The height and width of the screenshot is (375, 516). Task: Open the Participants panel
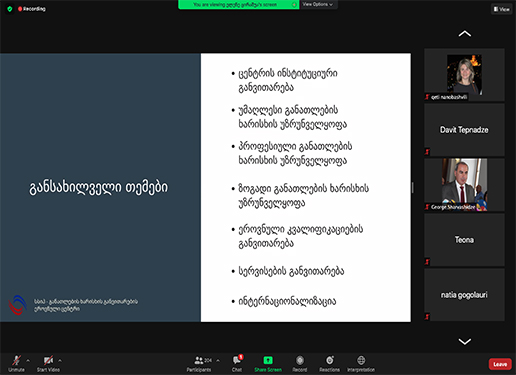click(x=199, y=363)
